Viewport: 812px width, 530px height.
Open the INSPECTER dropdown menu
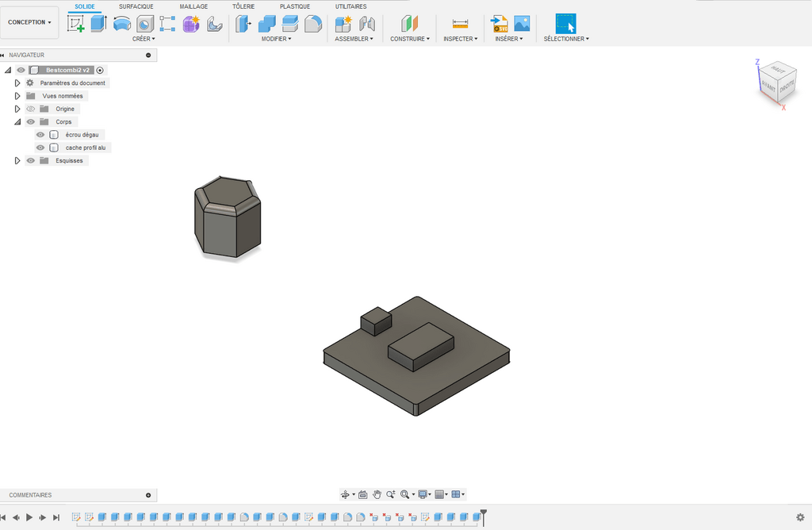[x=461, y=39]
